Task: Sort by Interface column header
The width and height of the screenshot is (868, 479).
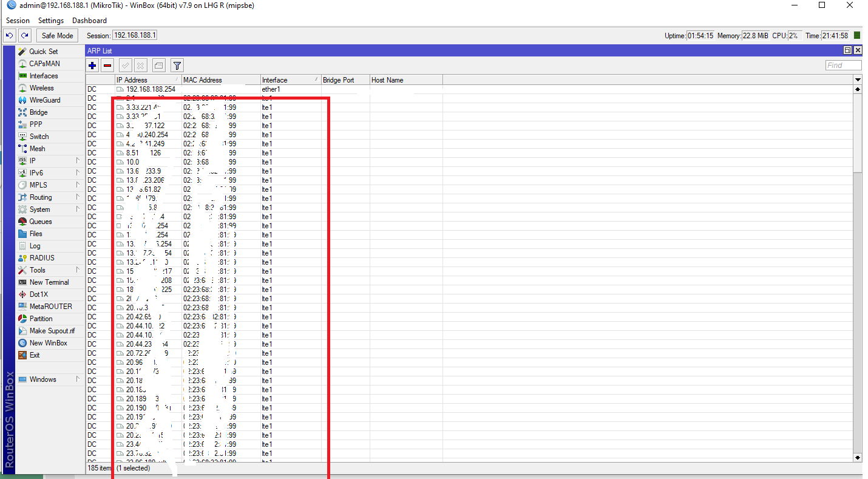Action: point(291,80)
